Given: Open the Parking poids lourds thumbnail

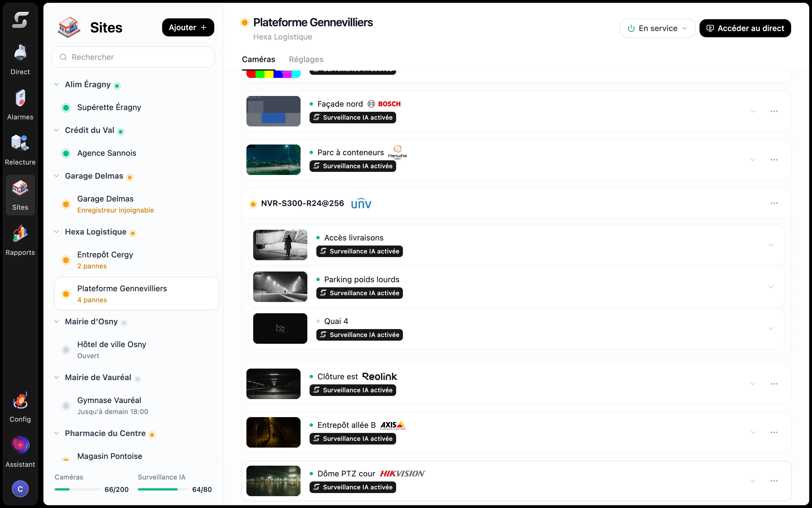Looking at the screenshot, I should pyautogui.click(x=280, y=286).
